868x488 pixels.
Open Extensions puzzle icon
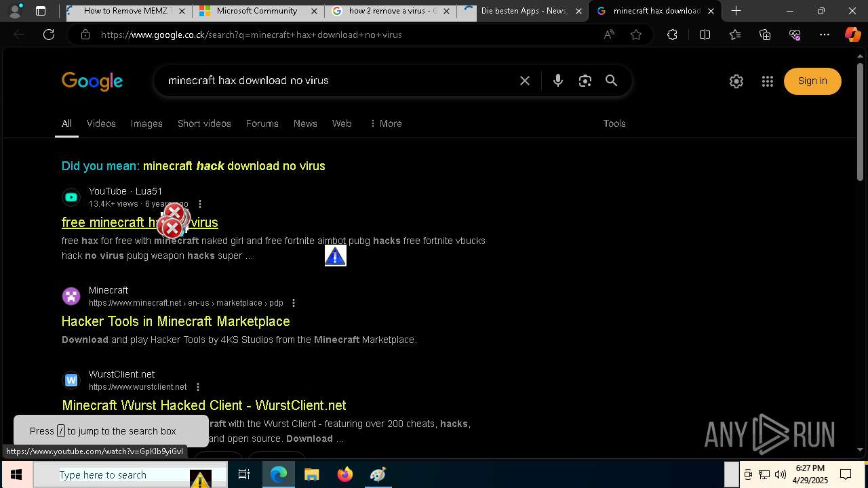(672, 35)
